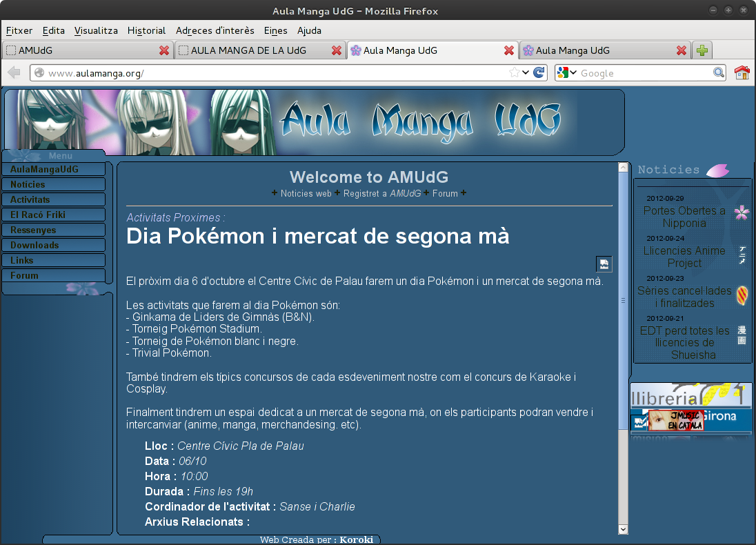Open the Ressenyes section
Viewport: 756px width, 545px height.
(54, 230)
